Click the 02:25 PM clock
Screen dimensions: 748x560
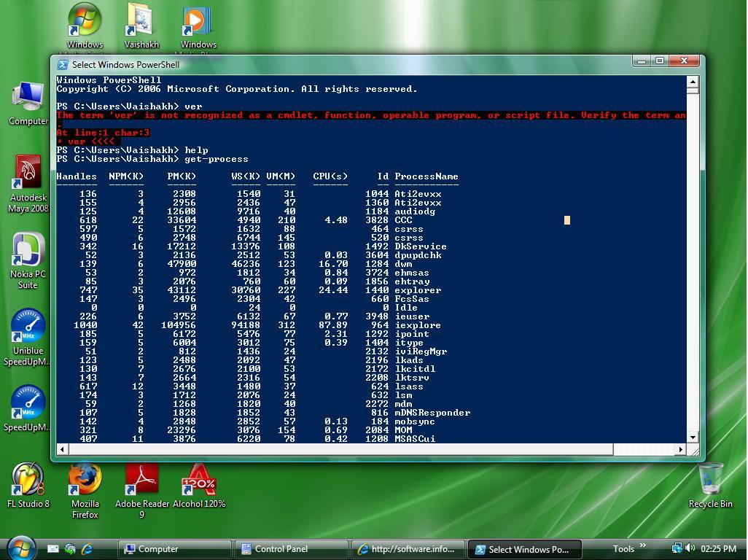pyautogui.click(x=718, y=548)
